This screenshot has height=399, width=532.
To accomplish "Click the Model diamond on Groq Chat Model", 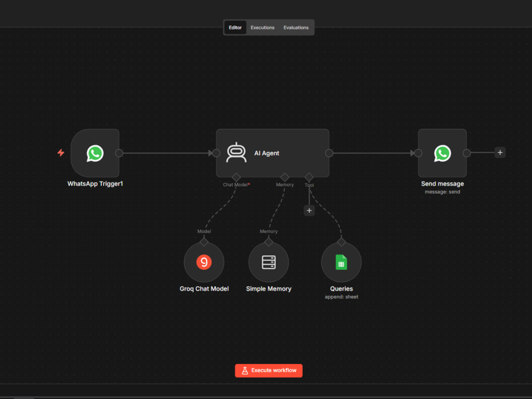I will tap(204, 242).
